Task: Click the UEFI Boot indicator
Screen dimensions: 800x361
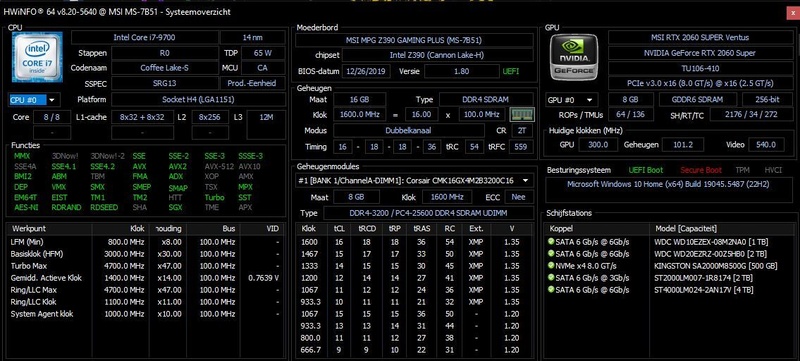Action: 646,170
